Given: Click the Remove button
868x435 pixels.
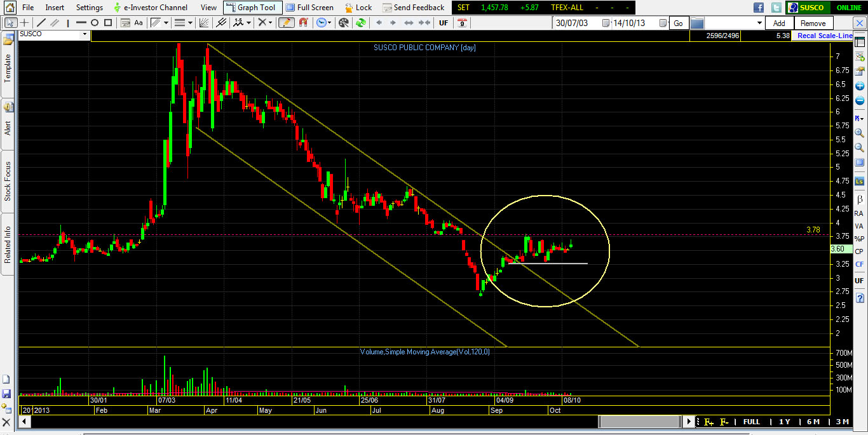Looking at the screenshot, I should pos(813,23).
